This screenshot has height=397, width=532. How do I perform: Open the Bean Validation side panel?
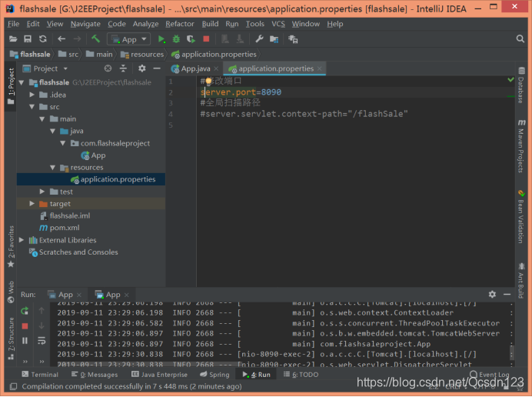521,217
